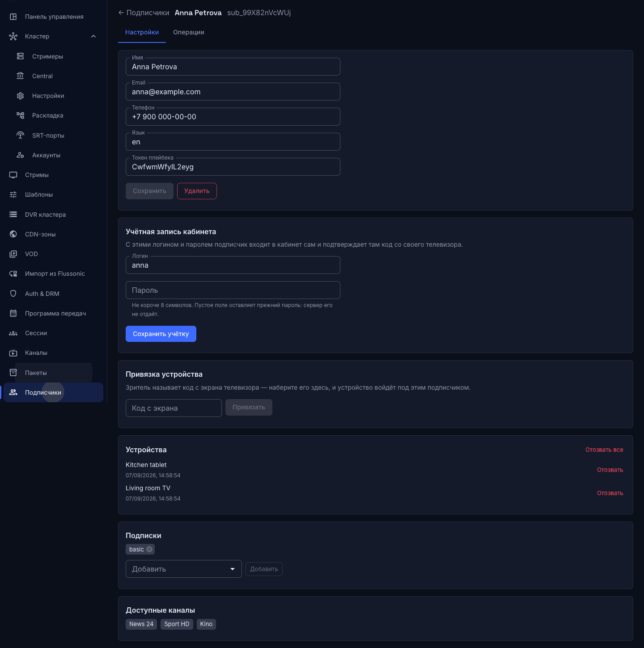Click the sliders icon beside Шаблоны
Image resolution: width=644 pixels, height=648 pixels.
pos(13,194)
